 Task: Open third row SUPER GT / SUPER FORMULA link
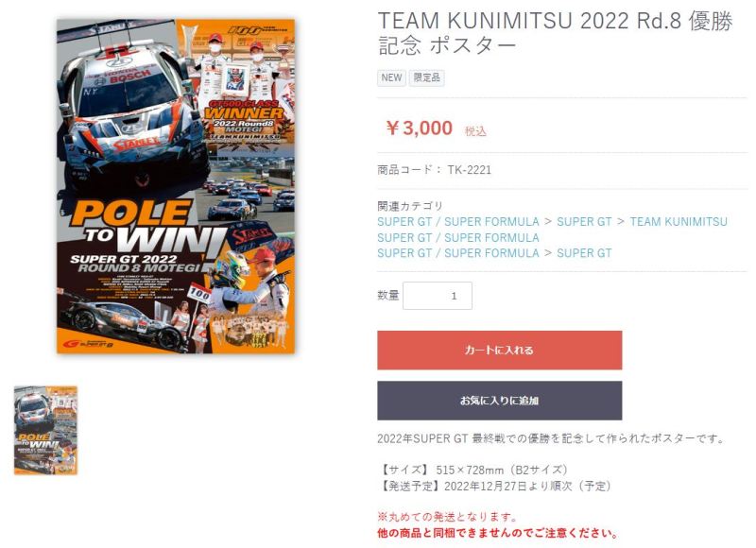click(458, 253)
